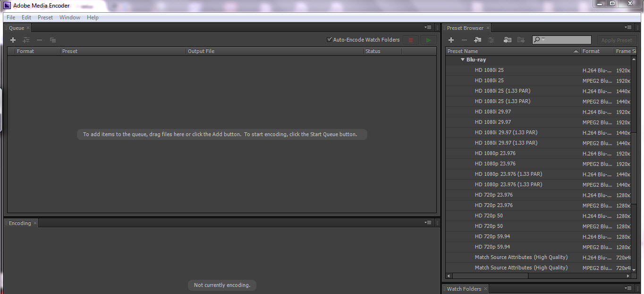The width and height of the screenshot is (644, 294).
Task: Select the Preset Browser tab
Action: click(465, 28)
